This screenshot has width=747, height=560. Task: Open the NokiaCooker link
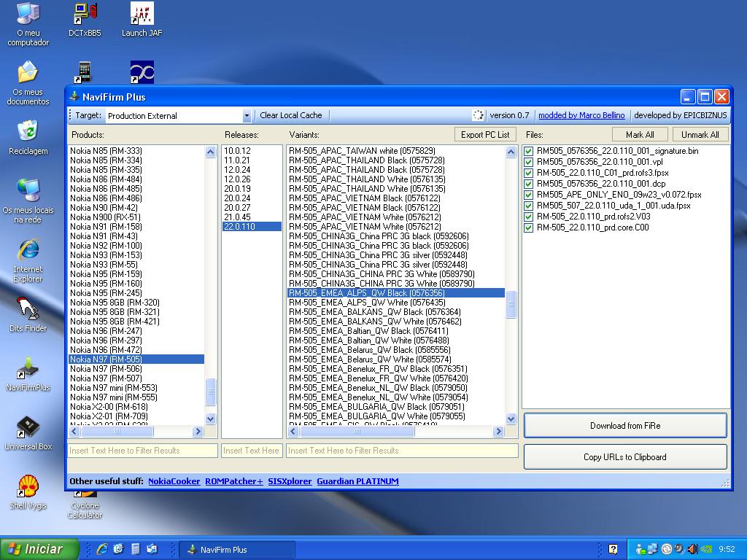tap(174, 481)
